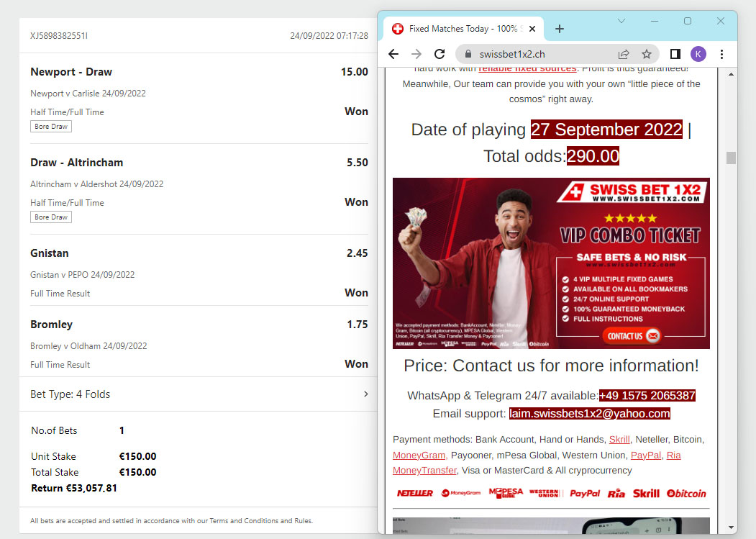
Task: Click the 27 September 2022 date highlight
Action: point(606,130)
